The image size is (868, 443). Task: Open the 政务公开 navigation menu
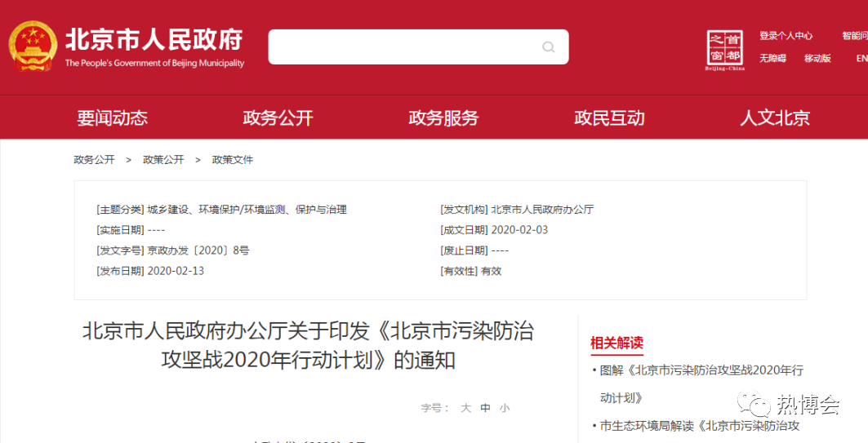278,117
